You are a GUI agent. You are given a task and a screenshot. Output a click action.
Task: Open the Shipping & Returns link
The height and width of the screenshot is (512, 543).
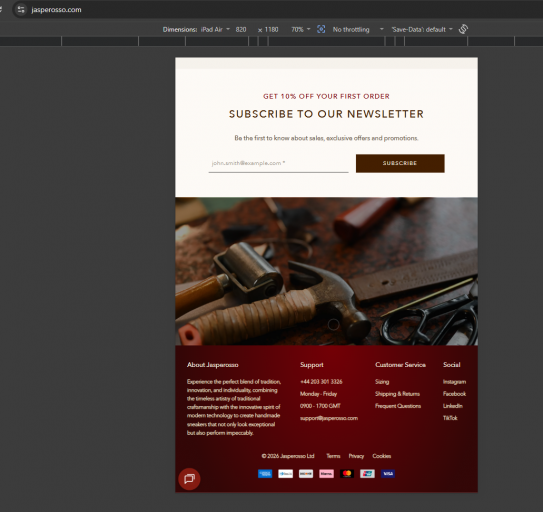(397, 394)
